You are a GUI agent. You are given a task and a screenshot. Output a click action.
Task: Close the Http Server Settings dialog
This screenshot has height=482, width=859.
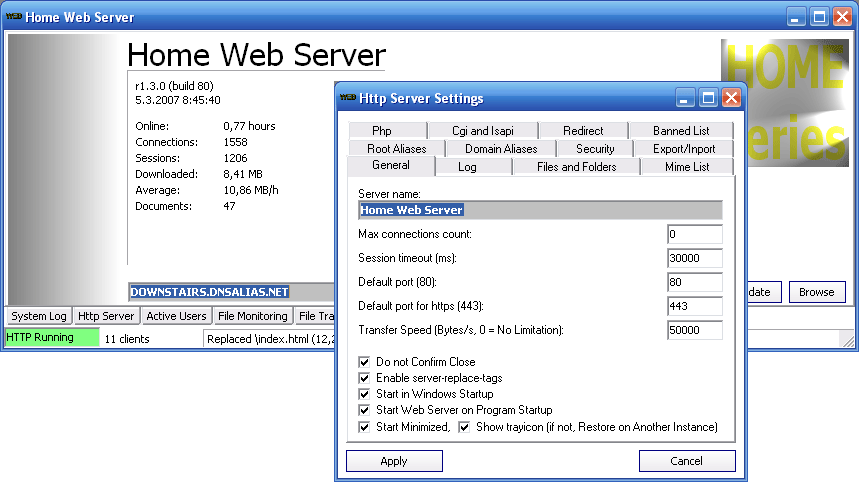(731, 98)
